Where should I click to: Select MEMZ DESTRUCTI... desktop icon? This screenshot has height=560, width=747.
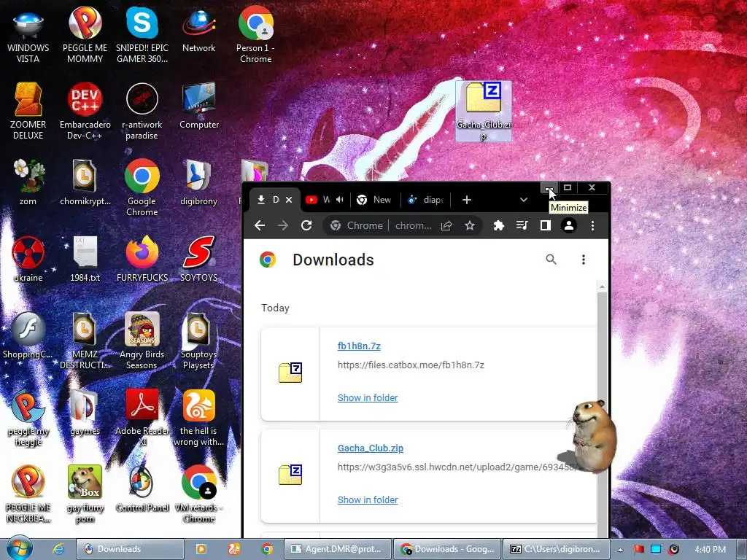point(85,341)
